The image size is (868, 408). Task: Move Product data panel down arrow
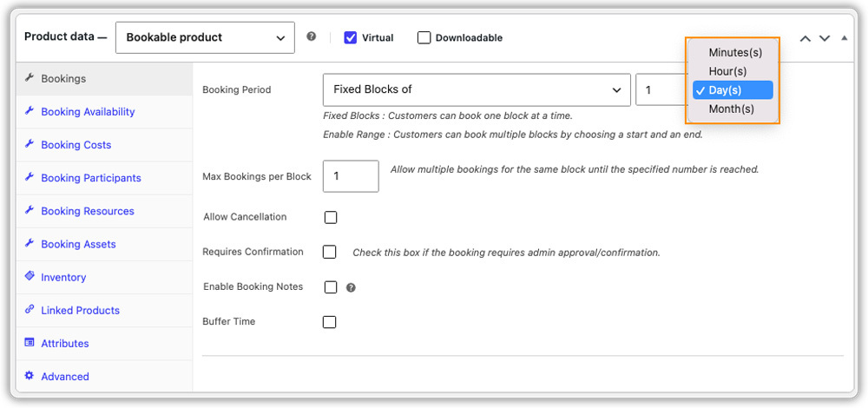tap(825, 38)
